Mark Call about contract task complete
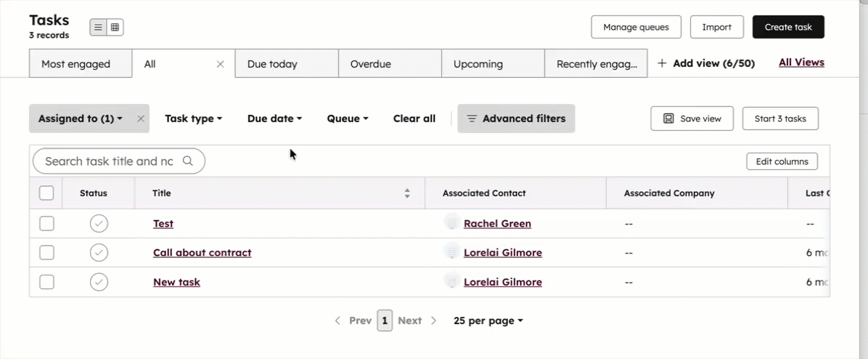The image size is (868, 359). (99, 253)
